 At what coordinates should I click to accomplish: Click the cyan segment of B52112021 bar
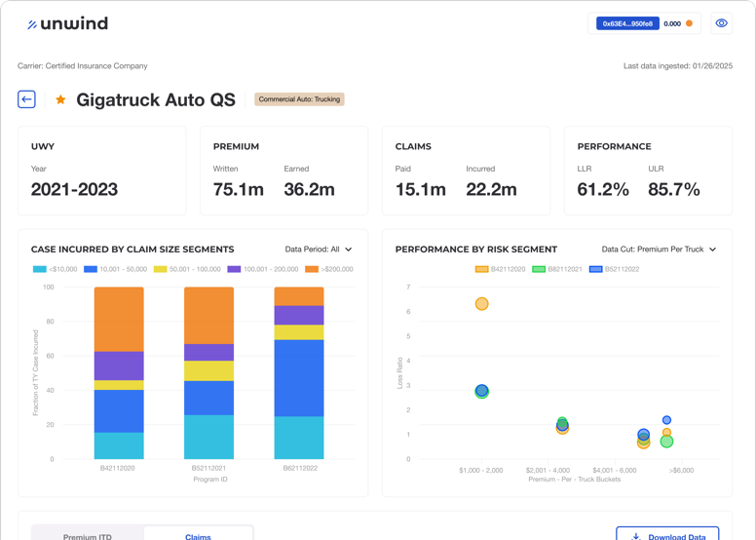[208, 438]
